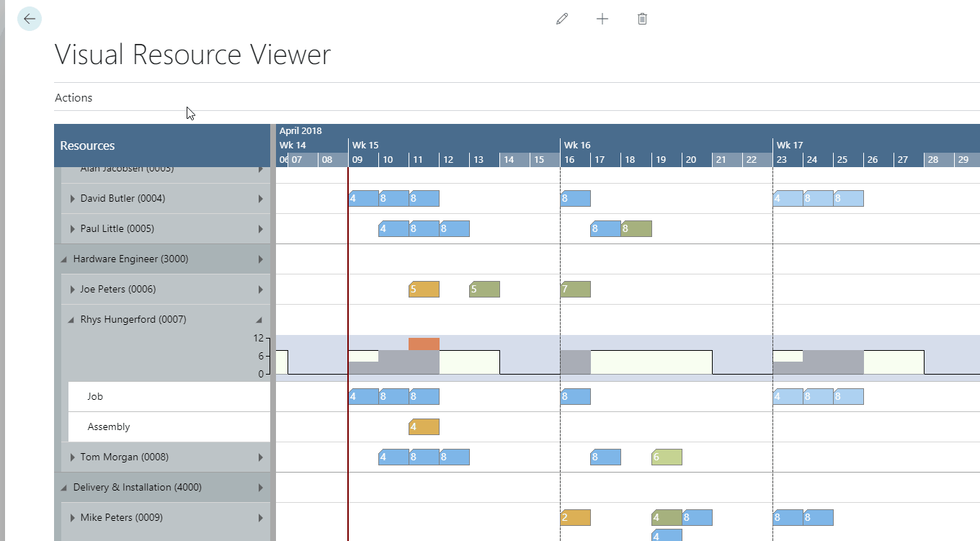Collapse Rhys Hungerford (0007) row triangle

[x=72, y=320]
